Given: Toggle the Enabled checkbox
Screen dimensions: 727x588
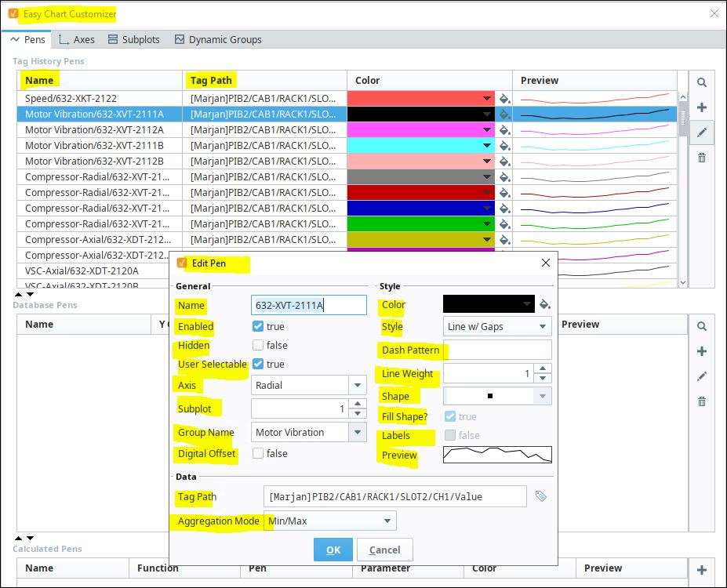Looking at the screenshot, I should tap(258, 326).
